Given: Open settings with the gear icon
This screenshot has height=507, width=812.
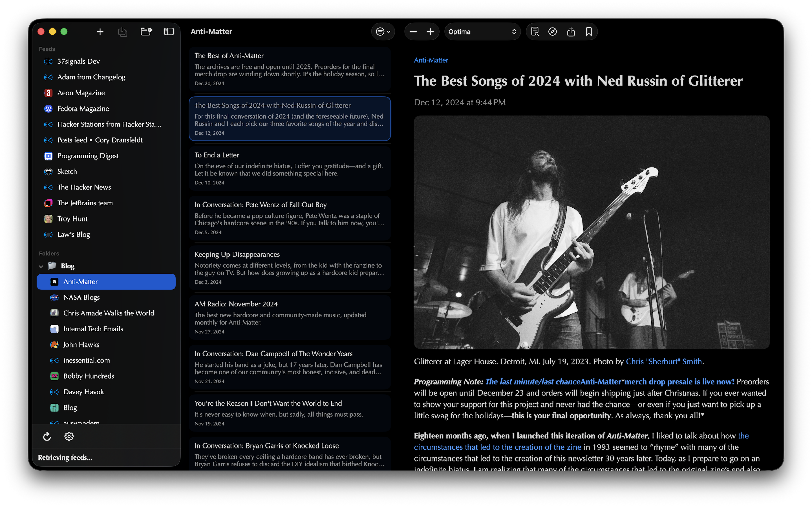Looking at the screenshot, I should pos(69,436).
